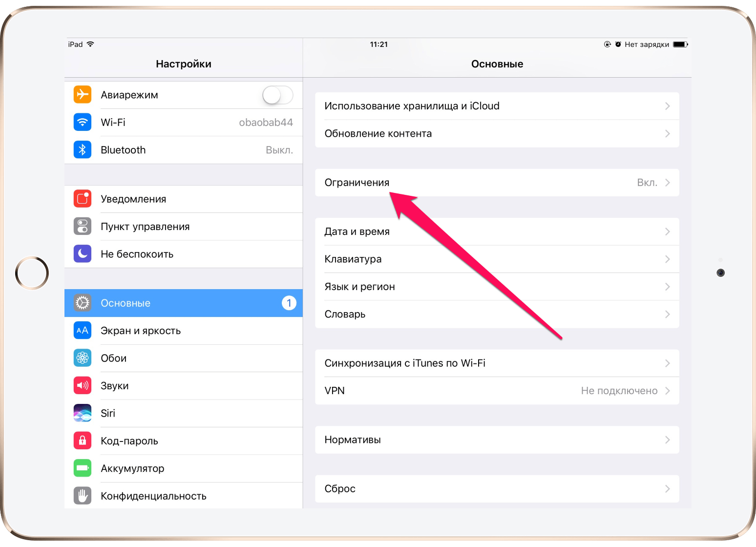
Task: Select Основные in sidebar
Action: coord(184,303)
